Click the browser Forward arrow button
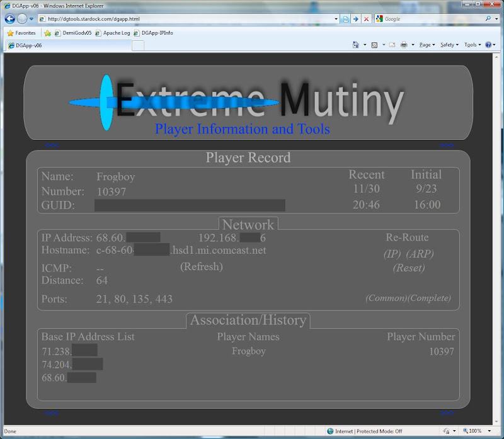Screen dimensions: 504x439 pyautogui.click(x=22, y=19)
